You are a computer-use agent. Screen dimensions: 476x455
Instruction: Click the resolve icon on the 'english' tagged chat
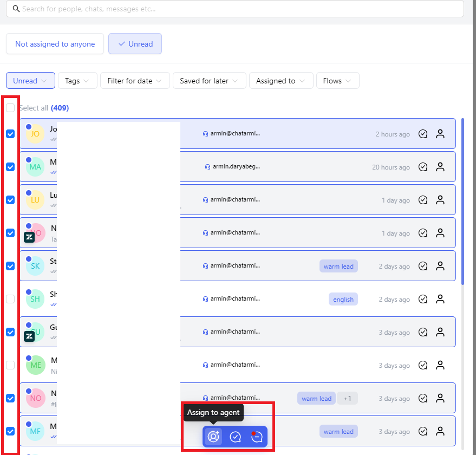click(x=423, y=299)
